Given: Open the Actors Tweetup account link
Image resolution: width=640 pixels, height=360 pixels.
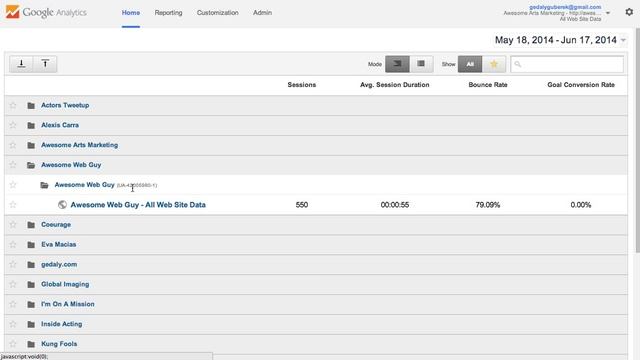Looking at the screenshot, I should click(65, 105).
